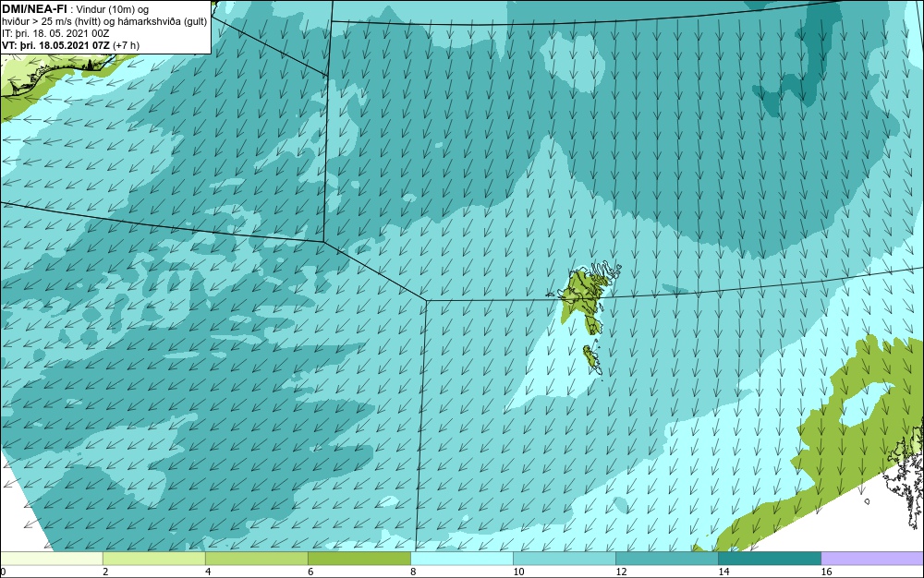This screenshot has width=924, height=578.
Task: Click the legend scale label 16
Action: click(826, 572)
